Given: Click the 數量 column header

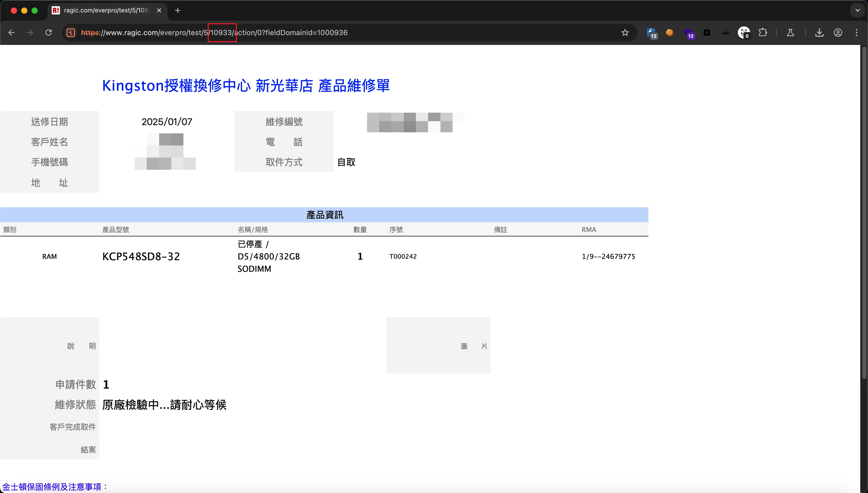Looking at the screenshot, I should (x=360, y=229).
